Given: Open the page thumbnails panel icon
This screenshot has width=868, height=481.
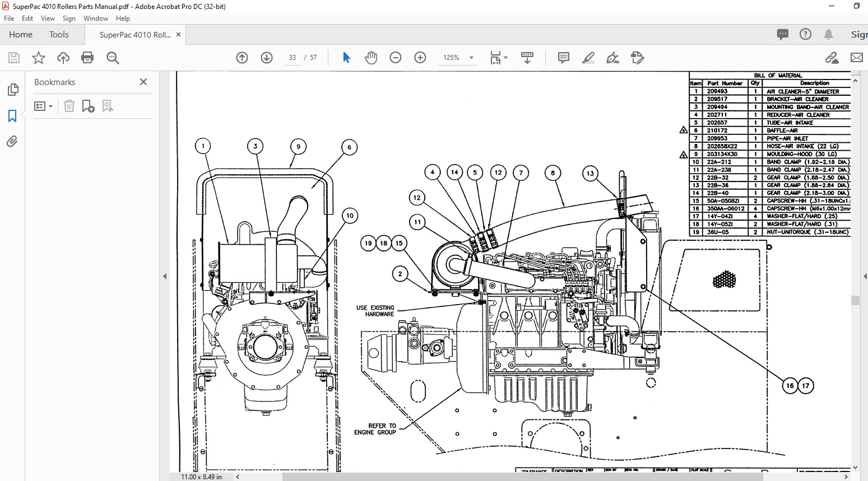Looking at the screenshot, I should coord(12,90).
